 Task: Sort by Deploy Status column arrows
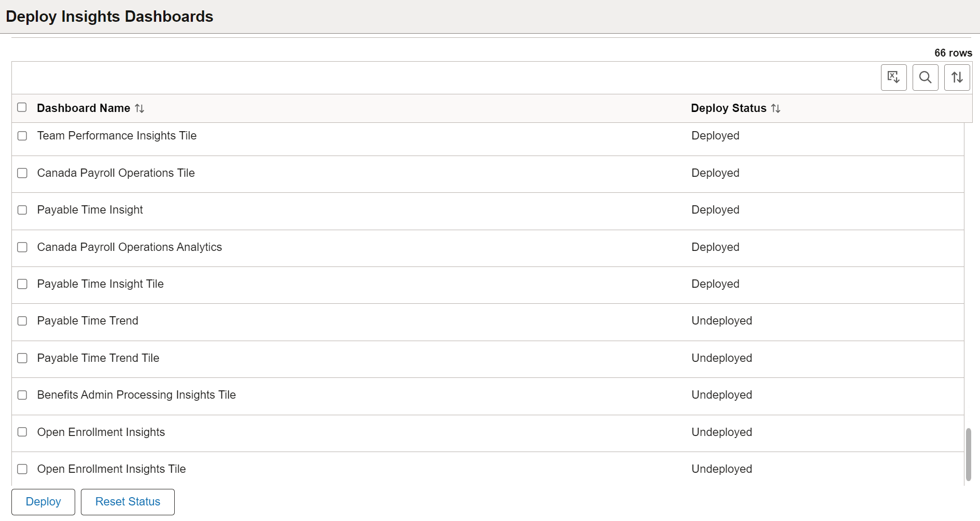coord(776,108)
